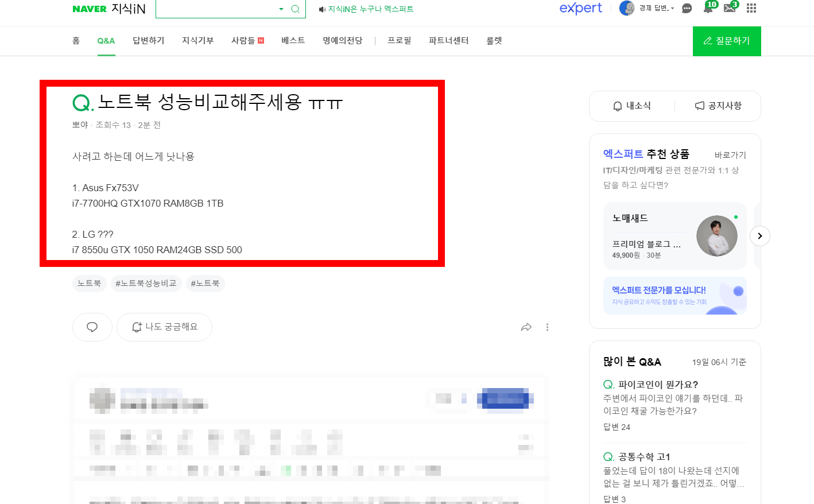Click the '많이 본 Q&A' heading
The width and height of the screenshot is (814, 504).
click(632, 362)
